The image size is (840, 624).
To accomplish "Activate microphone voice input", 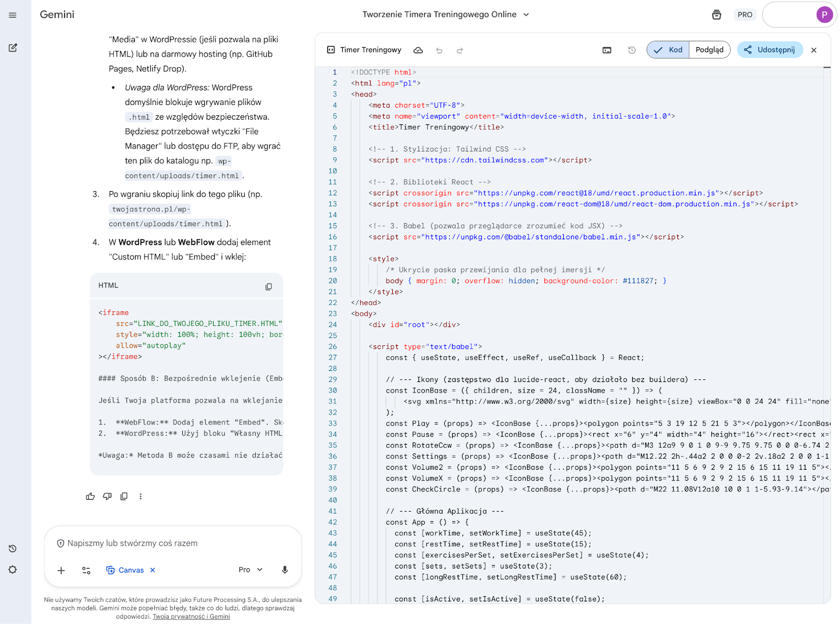I will [x=285, y=570].
